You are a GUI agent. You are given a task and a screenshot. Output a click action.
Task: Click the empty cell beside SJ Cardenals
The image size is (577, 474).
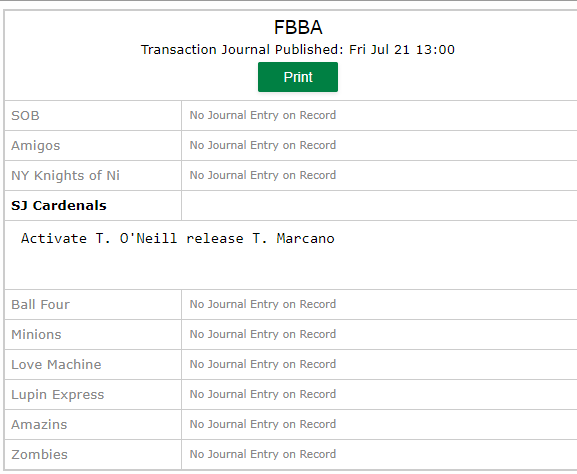[x=379, y=205]
